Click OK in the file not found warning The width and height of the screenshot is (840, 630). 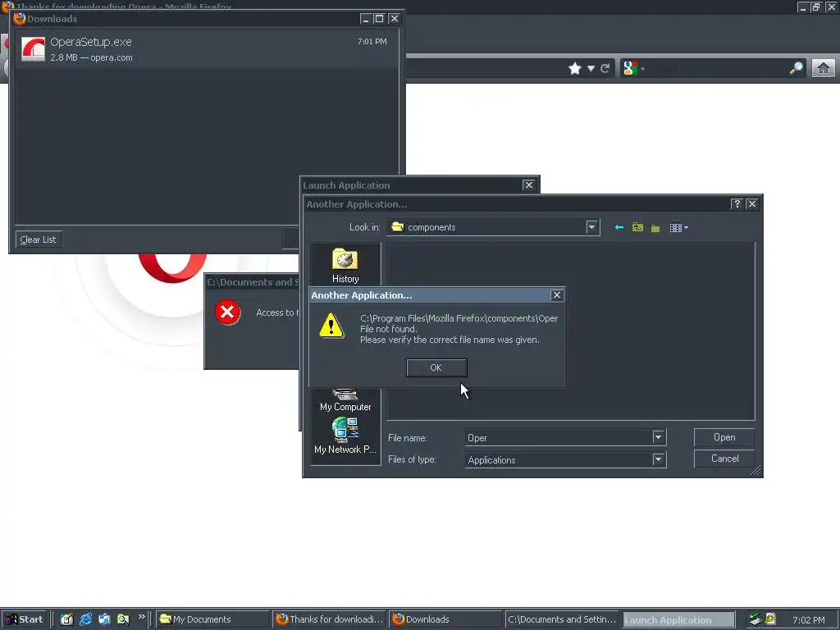coord(436,367)
